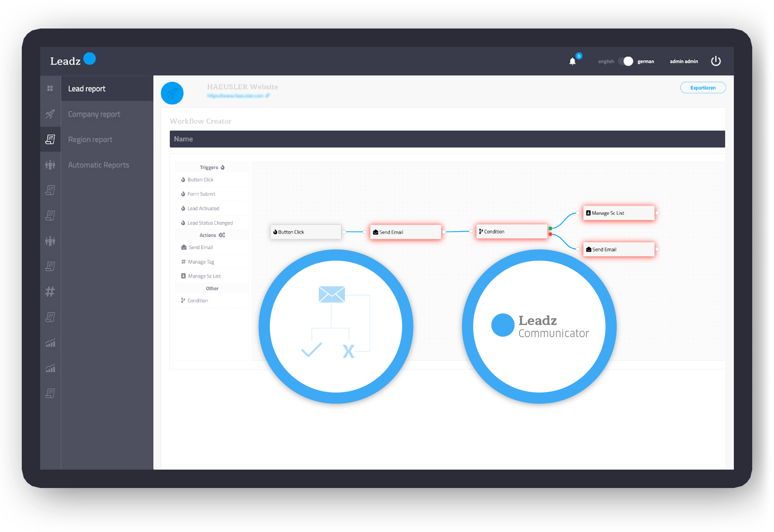Open the Lead report menu item
This screenshot has width=774, height=532.
tap(107, 89)
